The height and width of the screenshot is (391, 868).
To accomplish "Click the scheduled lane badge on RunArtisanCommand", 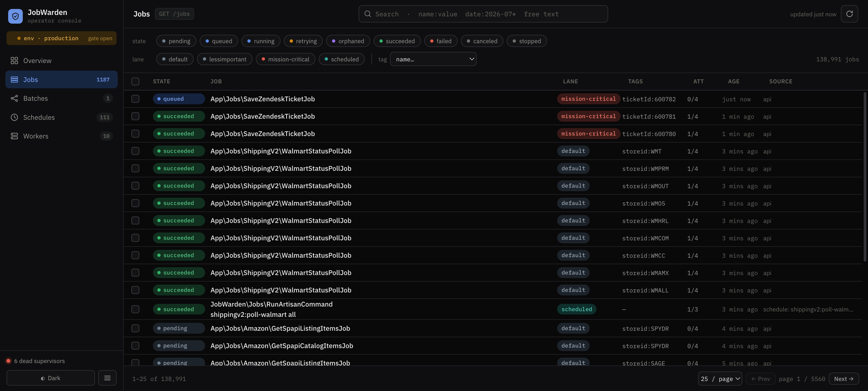I will tap(576, 309).
